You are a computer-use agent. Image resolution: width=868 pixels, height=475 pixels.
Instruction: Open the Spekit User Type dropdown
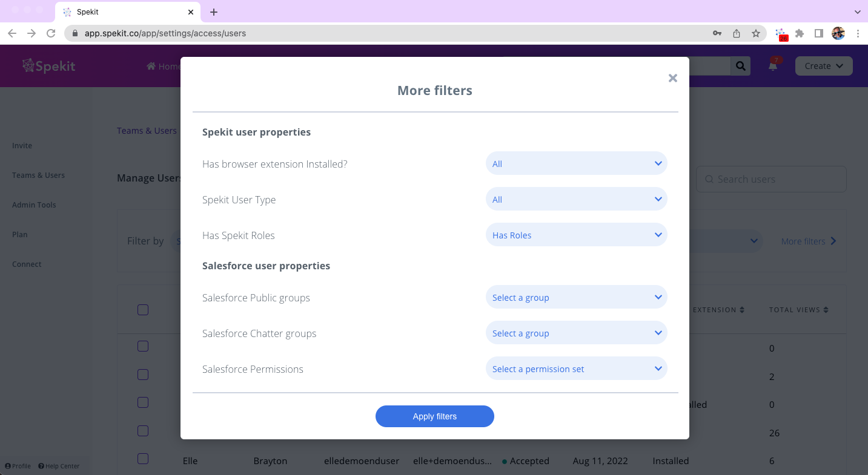point(576,199)
